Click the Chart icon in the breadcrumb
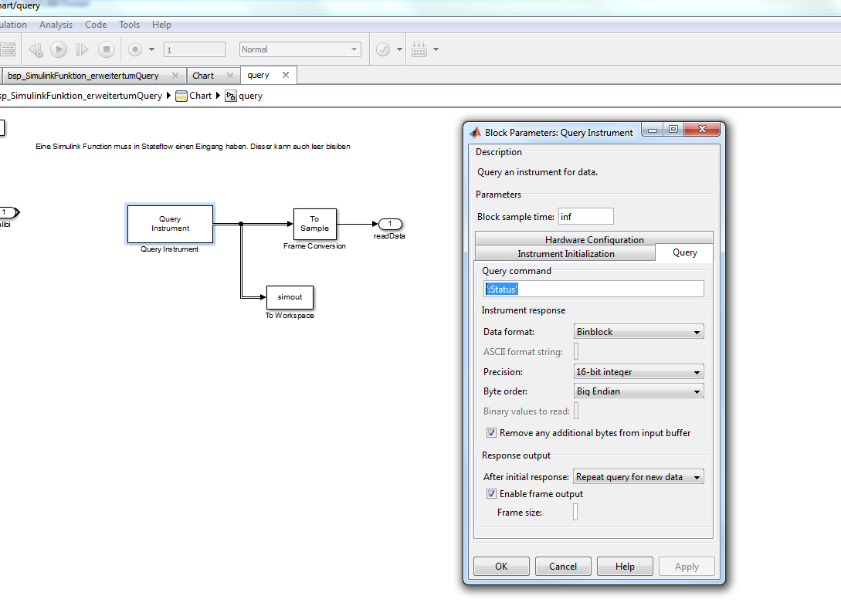841x616 pixels. click(181, 96)
